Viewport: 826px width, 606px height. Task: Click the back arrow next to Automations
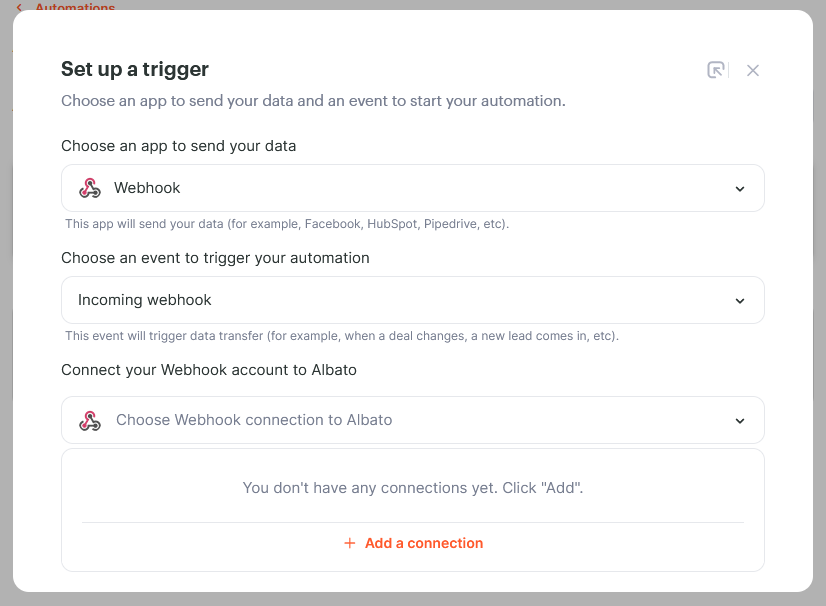[19, 7]
